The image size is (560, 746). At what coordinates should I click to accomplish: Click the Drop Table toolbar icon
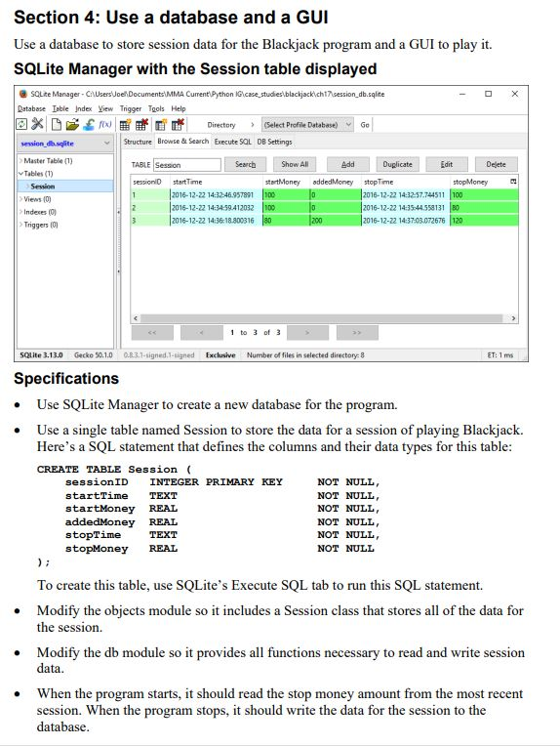coord(141,125)
